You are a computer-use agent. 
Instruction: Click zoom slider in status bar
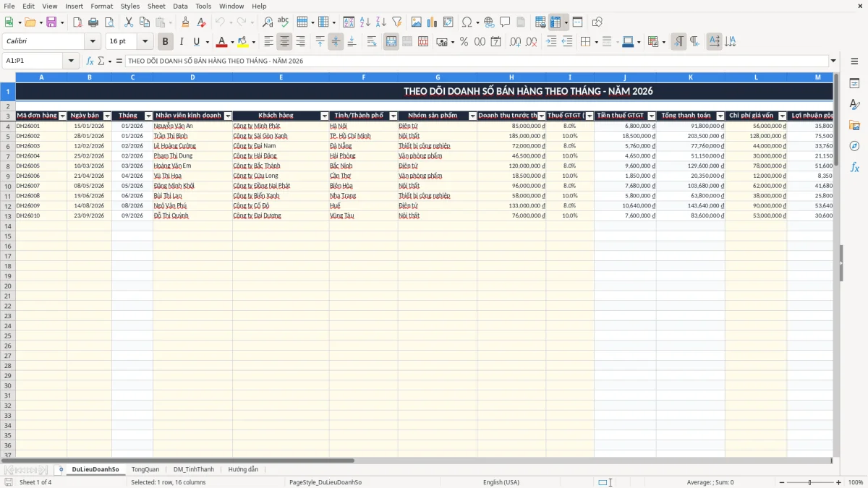(810, 482)
